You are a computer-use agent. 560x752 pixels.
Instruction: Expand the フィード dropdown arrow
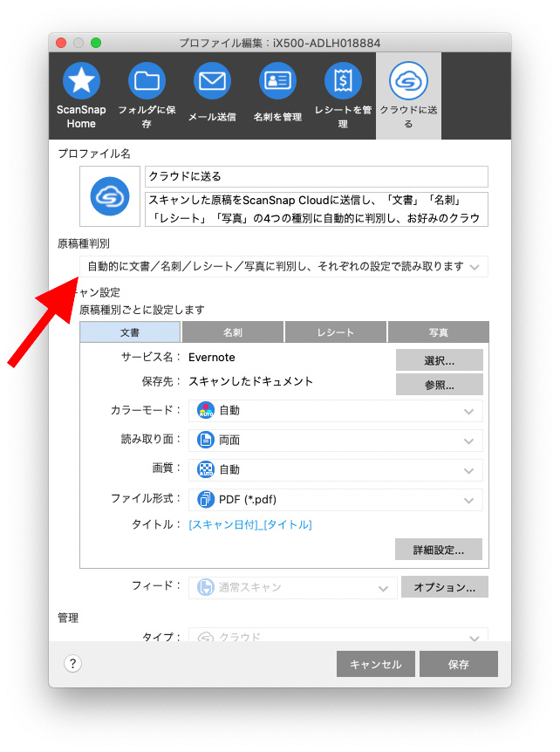pyautogui.click(x=383, y=589)
